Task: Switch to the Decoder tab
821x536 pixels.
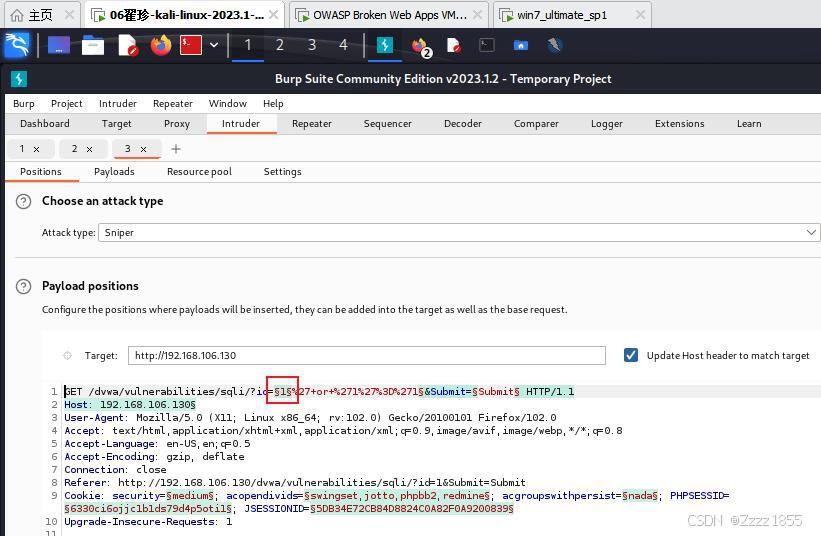Action: (x=462, y=124)
